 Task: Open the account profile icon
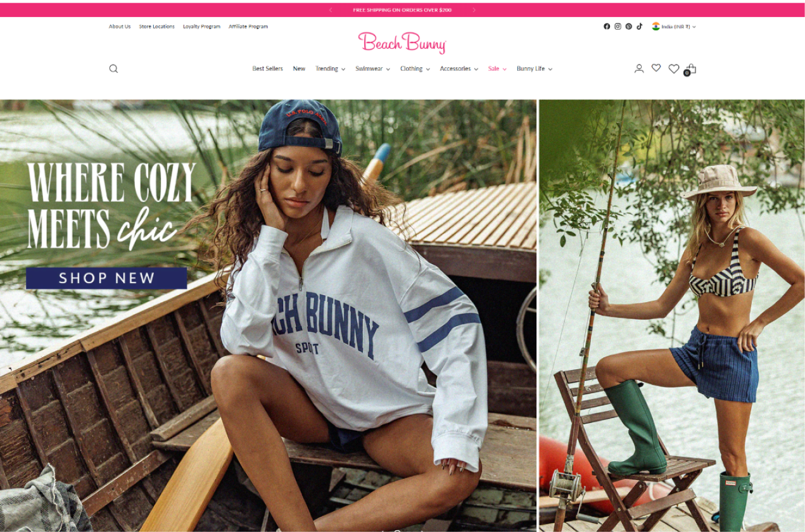[639, 68]
